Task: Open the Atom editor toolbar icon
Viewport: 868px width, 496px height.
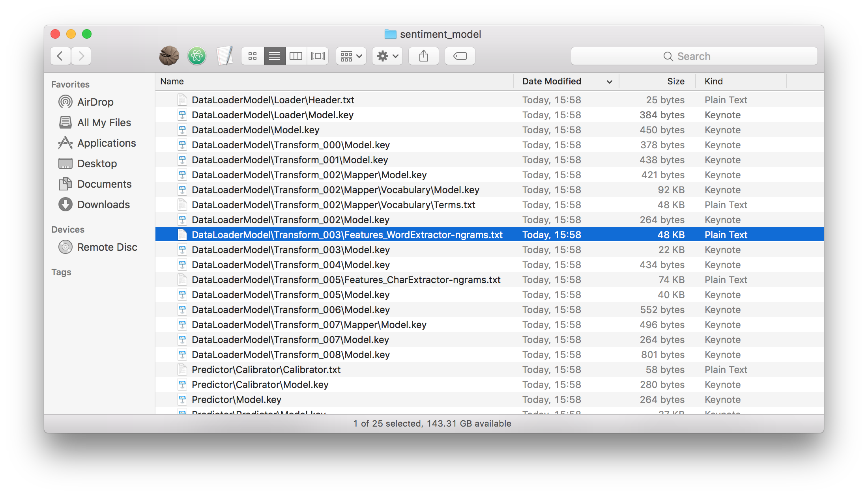Action: pyautogui.click(x=196, y=56)
